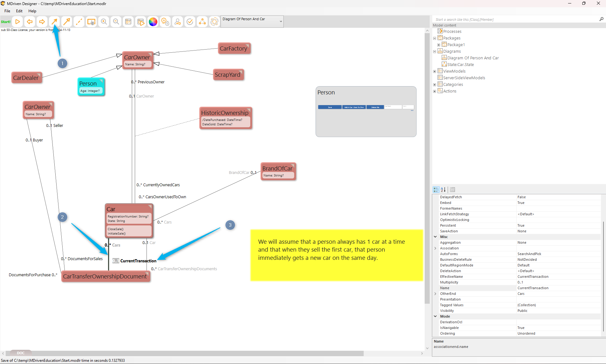Click the double gears settings icon
Screen dimensions: 606x364
(x=165, y=22)
